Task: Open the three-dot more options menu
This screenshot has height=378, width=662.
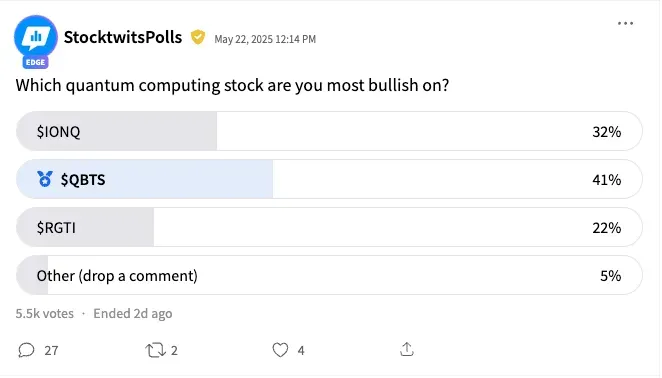Action: [x=625, y=24]
